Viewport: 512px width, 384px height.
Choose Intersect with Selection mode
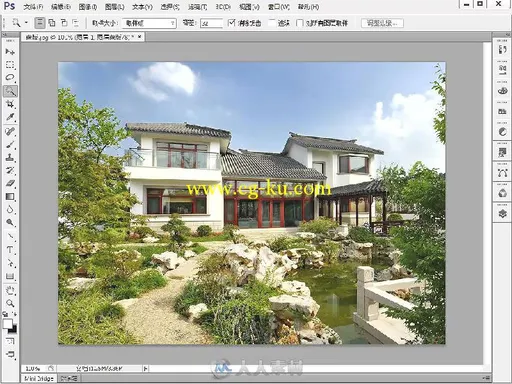(76, 23)
